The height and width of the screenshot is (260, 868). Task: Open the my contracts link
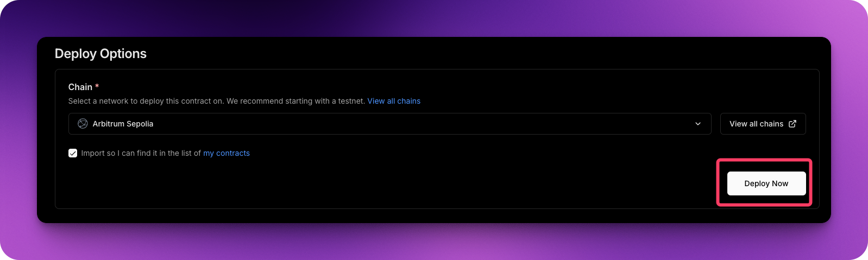pyautogui.click(x=227, y=153)
